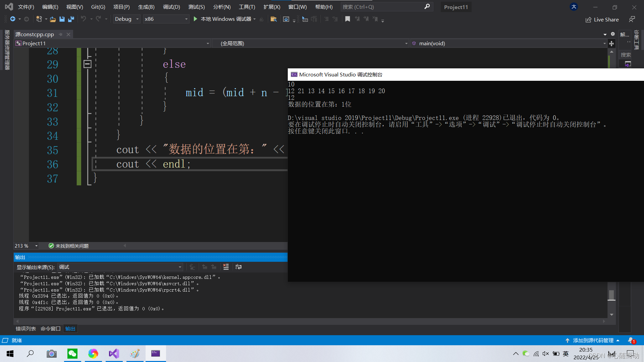Collapse the else block at line 29
644x362 pixels.
pos(88,64)
